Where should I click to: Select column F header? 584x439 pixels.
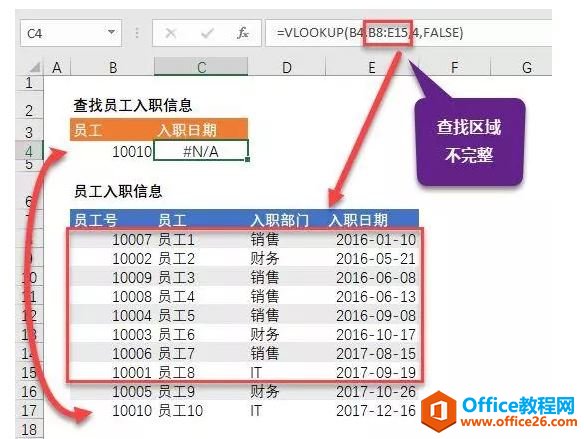point(454,67)
